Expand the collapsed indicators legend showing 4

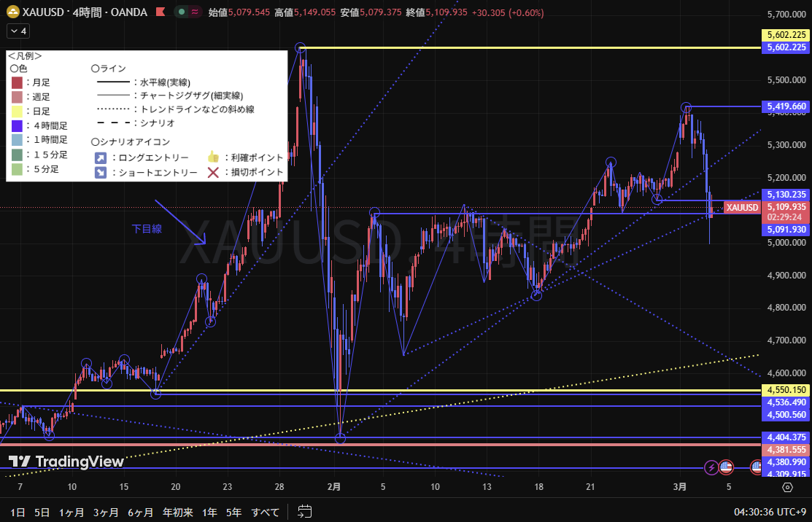click(x=18, y=31)
